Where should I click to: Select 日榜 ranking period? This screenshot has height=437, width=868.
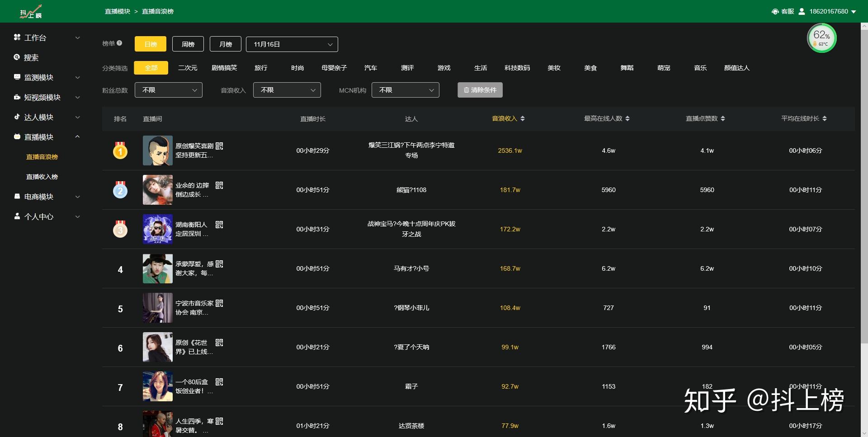[151, 44]
